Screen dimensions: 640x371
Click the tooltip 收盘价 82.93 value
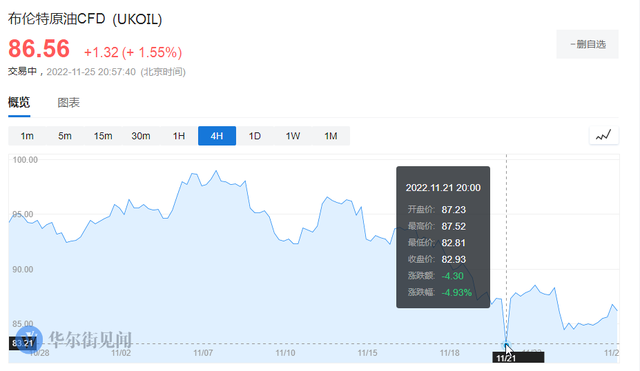pyautogui.click(x=453, y=260)
